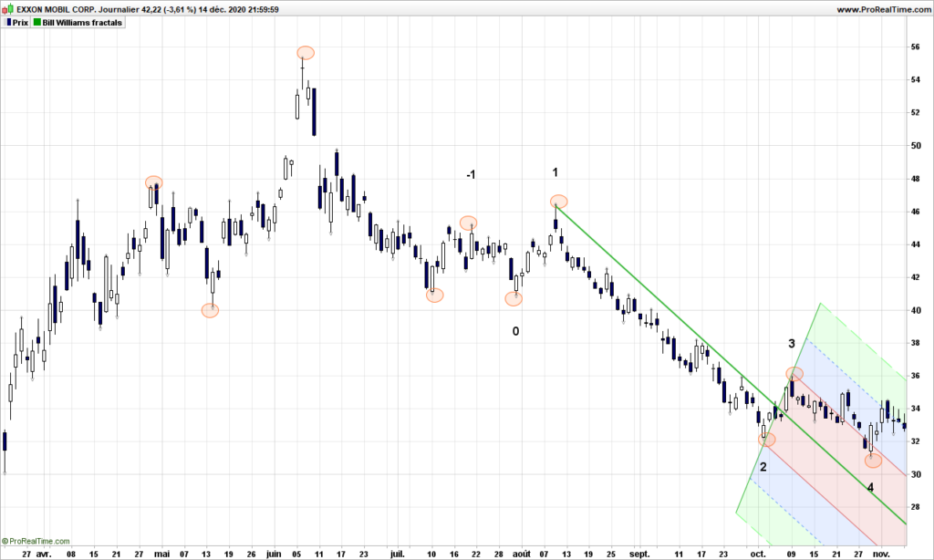
Task: Click the 32 price axis label
Action: click(915, 441)
